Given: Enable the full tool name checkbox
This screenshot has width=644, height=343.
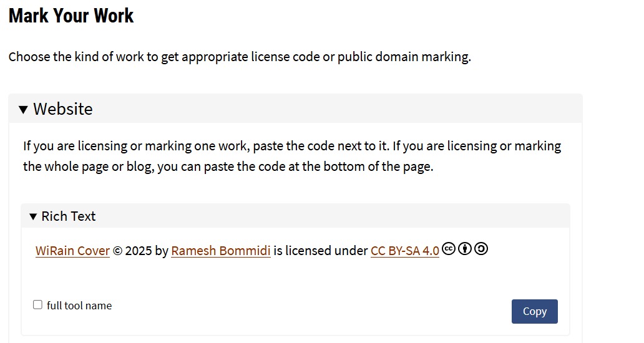Looking at the screenshot, I should [37, 304].
